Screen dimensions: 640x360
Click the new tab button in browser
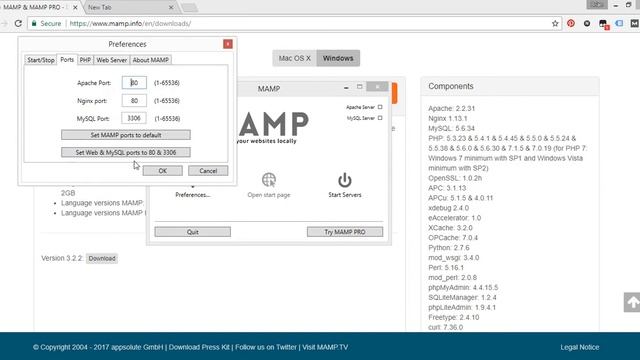pyautogui.click(x=189, y=8)
